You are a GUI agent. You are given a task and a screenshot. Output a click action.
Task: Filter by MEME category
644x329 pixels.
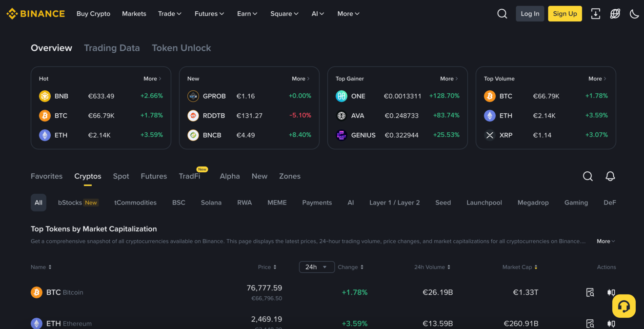click(x=277, y=203)
